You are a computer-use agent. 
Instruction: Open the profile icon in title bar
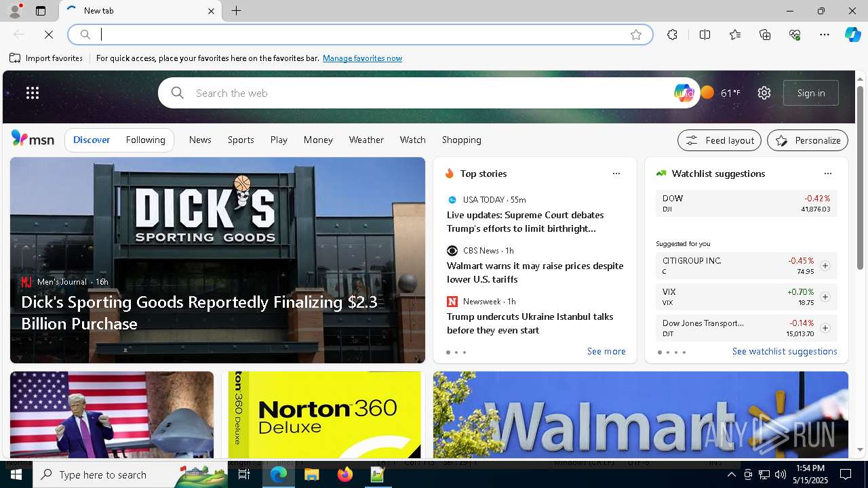tap(15, 11)
